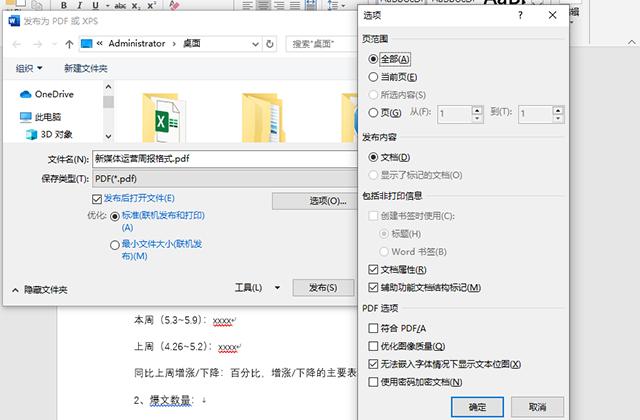Screen dimensions: 640x420
Task: Toggle 文档属性(R) checkbox
Action: click(373, 269)
